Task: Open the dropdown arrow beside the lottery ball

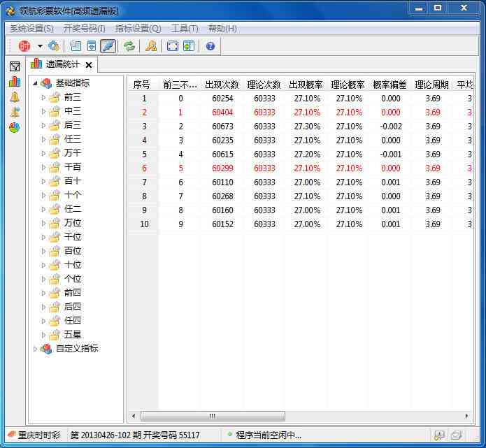Action: [40, 46]
